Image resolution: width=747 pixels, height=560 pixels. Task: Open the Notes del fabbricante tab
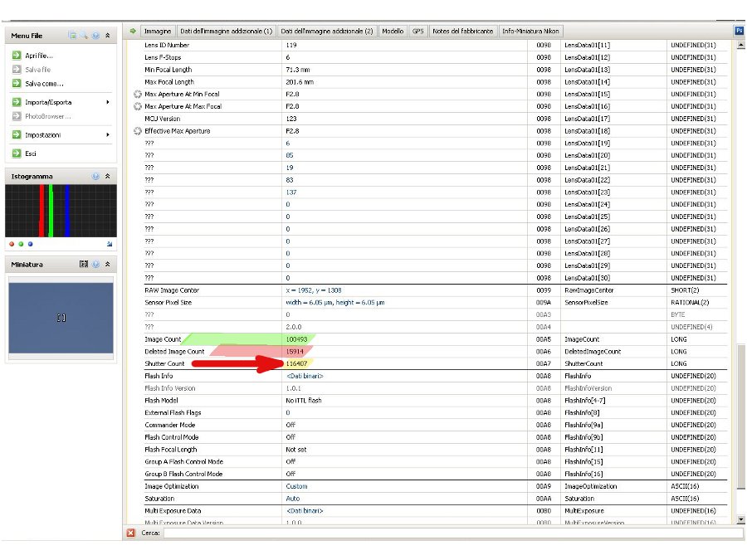[x=462, y=31]
